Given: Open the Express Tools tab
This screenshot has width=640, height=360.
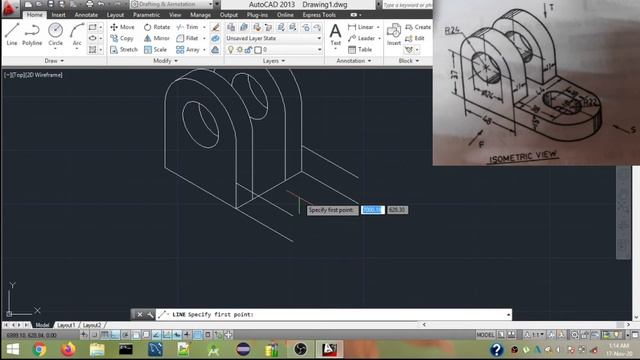Looking at the screenshot, I should pos(319,15).
